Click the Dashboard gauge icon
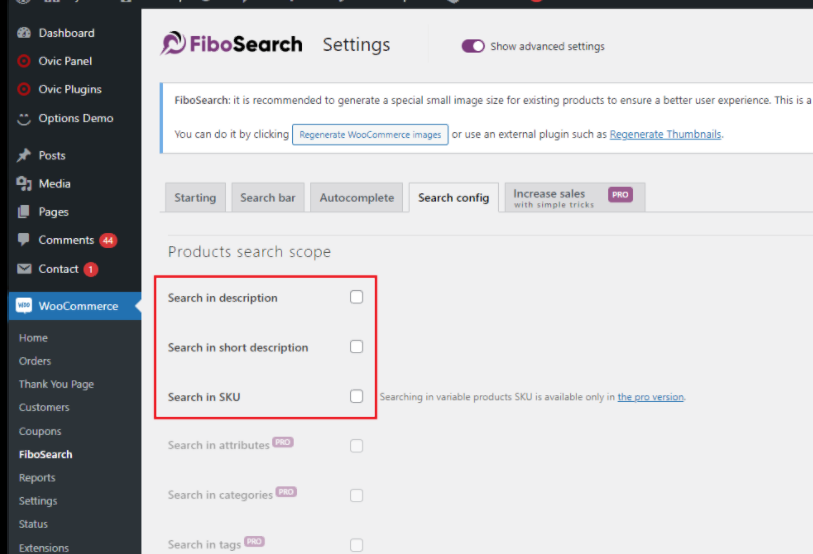The image size is (813, 554). [x=24, y=33]
